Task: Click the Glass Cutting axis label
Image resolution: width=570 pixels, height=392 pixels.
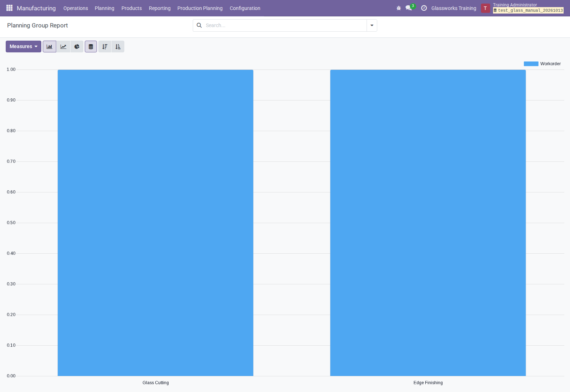Action: coord(156,383)
